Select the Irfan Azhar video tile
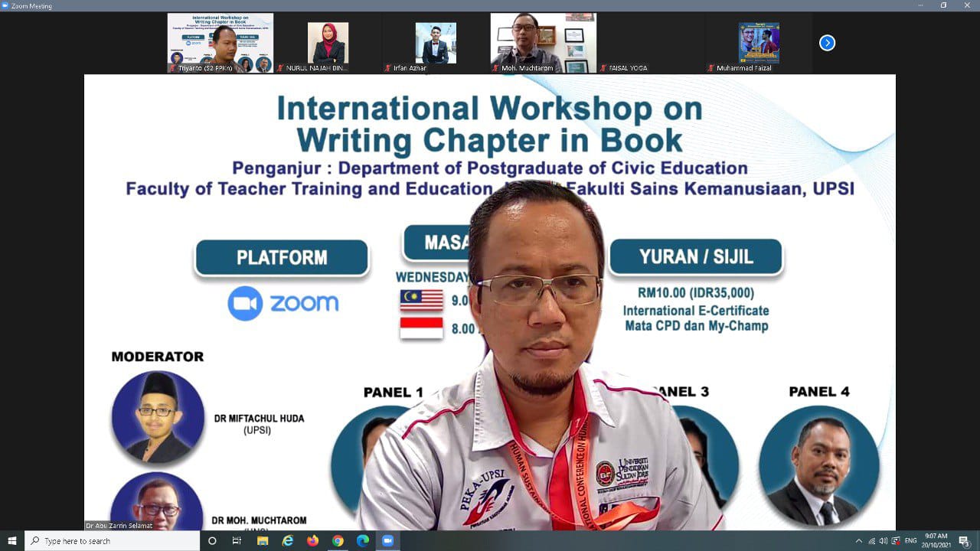 (436, 43)
